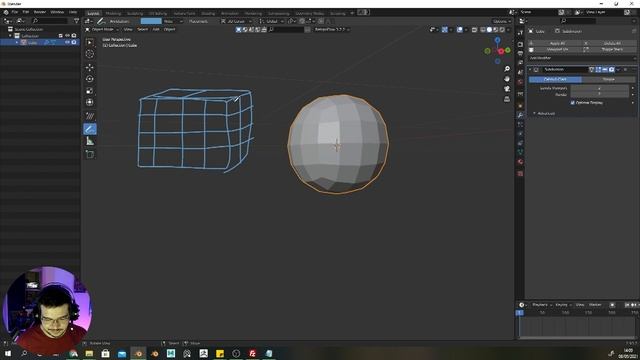Click the Viewport Vis button

pyautogui.click(x=555, y=49)
